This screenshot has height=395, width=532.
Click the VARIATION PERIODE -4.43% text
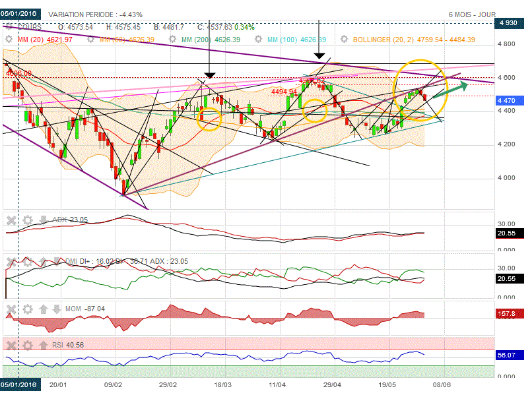pos(95,15)
